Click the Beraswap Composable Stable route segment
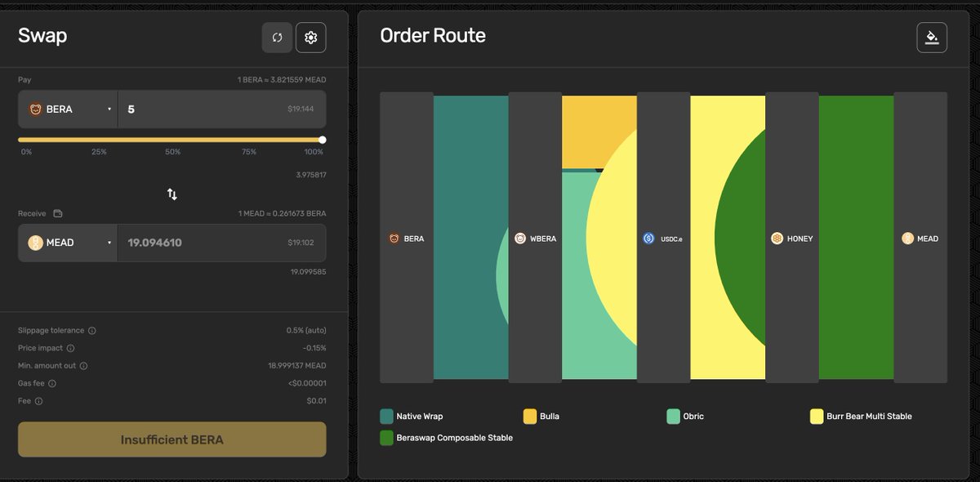This screenshot has width=980, height=482. 856,237
